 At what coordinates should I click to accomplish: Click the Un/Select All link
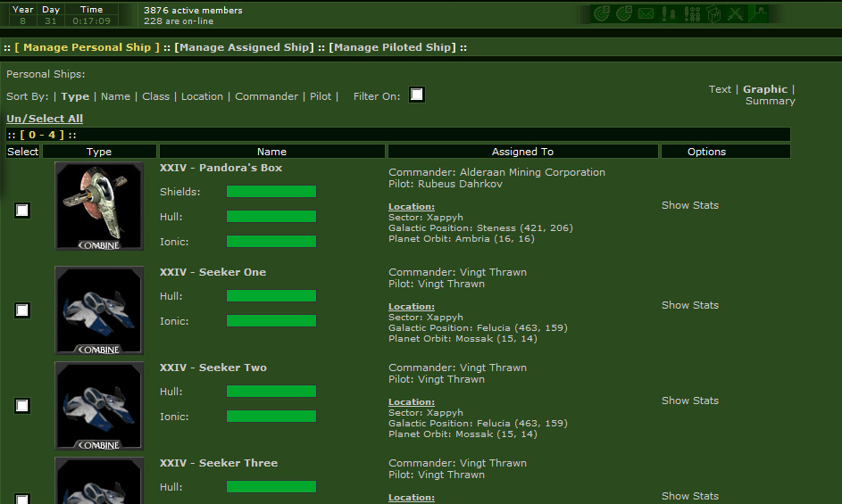pos(45,119)
